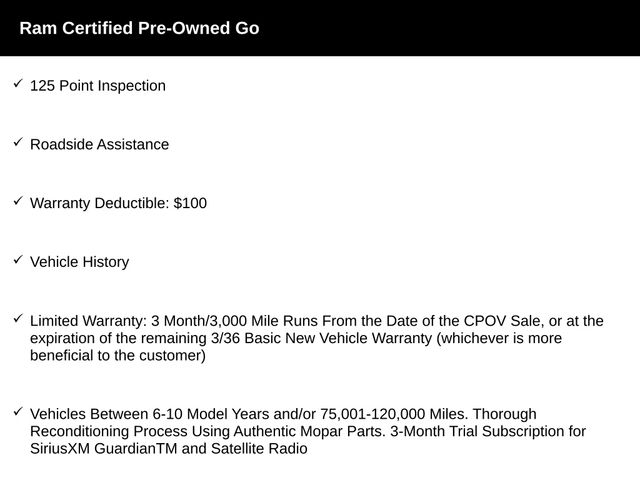Select the 125 Point Inspection text
Image resolution: width=640 pixels, height=480 pixels.
(x=98, y=86)
